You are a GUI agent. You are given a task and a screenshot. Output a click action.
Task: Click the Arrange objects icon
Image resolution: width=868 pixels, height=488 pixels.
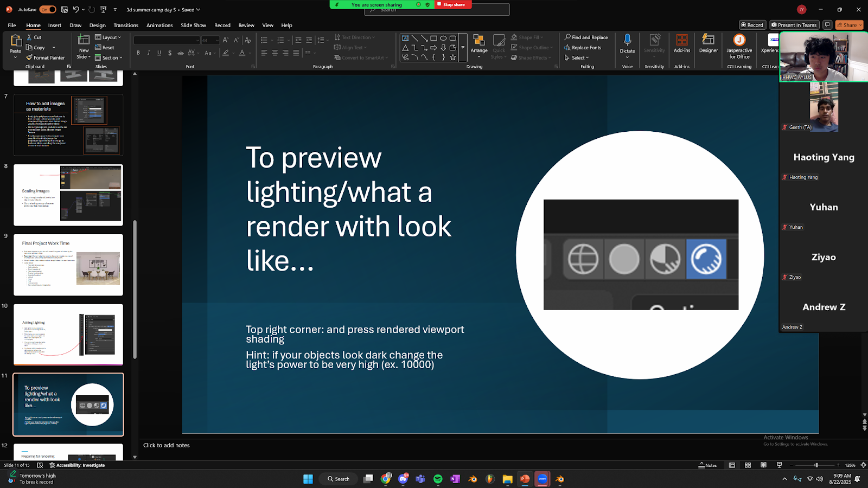[x=478, y=41]
